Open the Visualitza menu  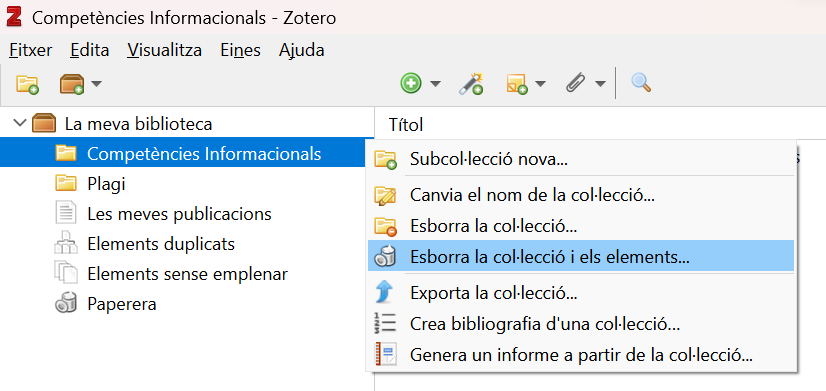pos(164,50)
